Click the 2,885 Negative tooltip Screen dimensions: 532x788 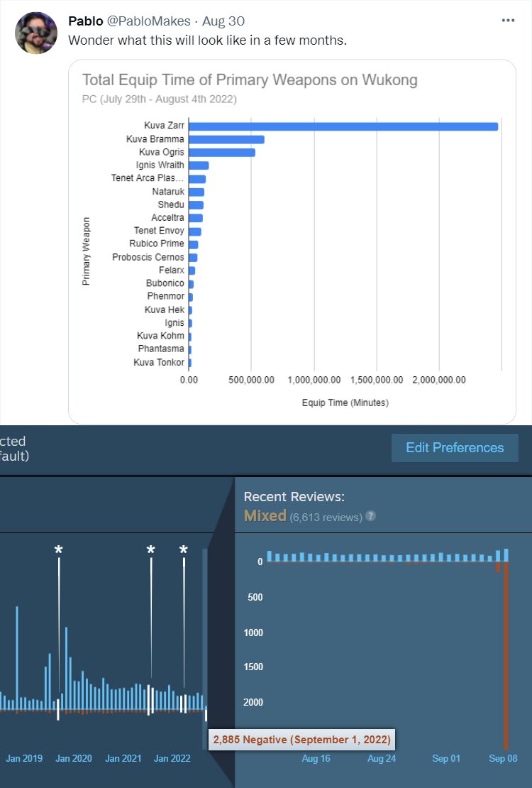301,739
